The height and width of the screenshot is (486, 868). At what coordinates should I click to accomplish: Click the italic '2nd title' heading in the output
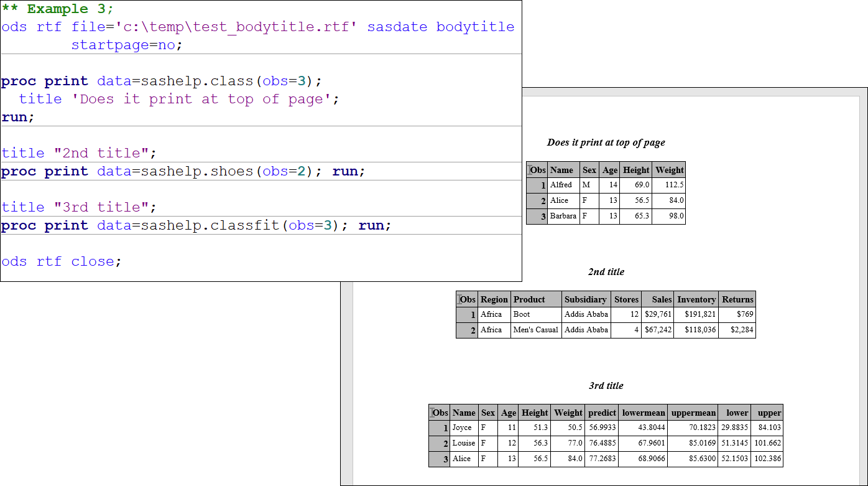click(606, 272)
